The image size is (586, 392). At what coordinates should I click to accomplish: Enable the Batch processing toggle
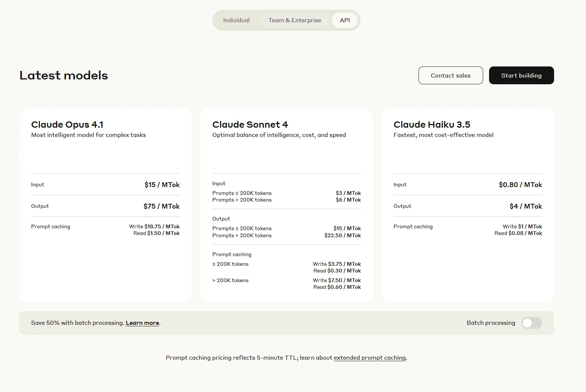click(x=531, y=323)
